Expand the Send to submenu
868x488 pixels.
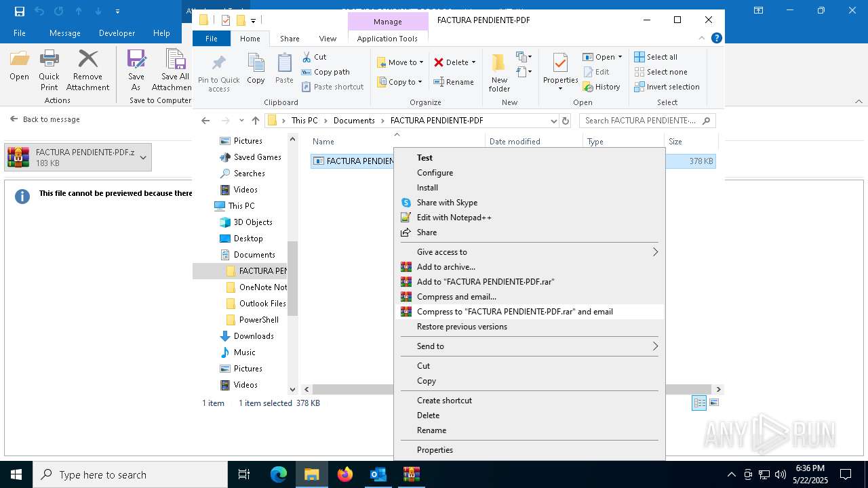click(529, 346)
